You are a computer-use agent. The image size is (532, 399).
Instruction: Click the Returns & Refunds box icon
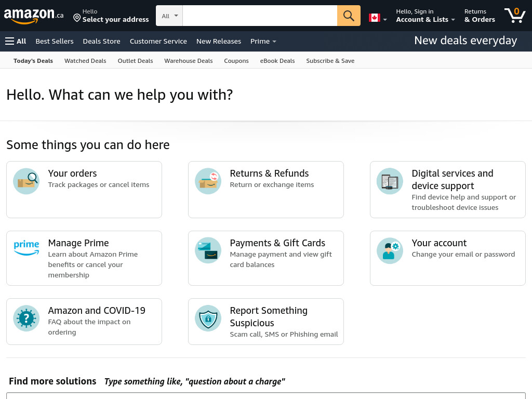tap(208, 181)
